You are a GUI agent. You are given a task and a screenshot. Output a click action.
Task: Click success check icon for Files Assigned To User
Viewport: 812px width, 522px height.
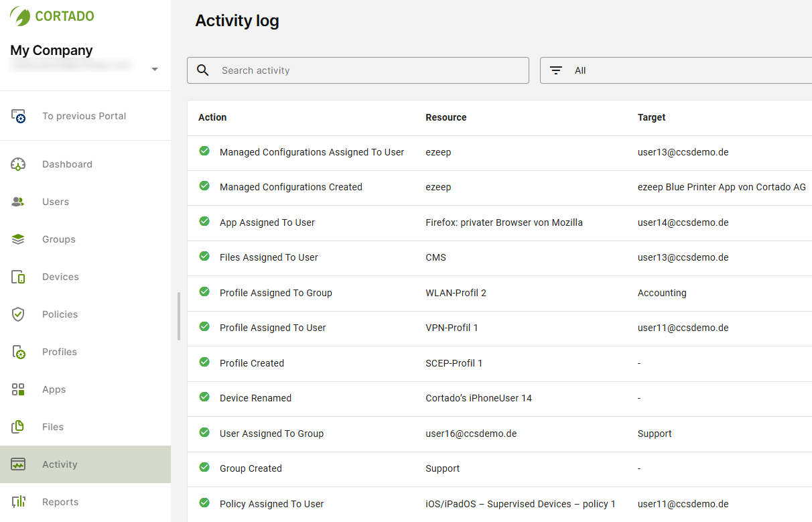pyautogui.click(x=204, y=256)
